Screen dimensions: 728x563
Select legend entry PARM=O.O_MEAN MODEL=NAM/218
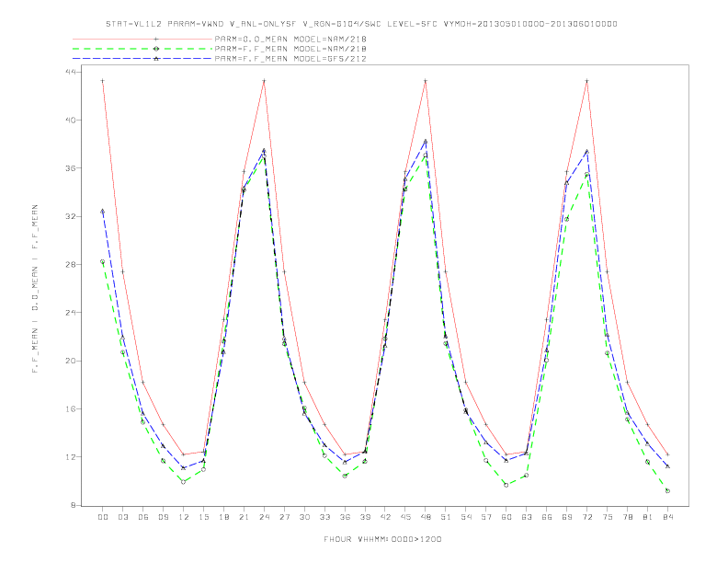click(290, 39)
